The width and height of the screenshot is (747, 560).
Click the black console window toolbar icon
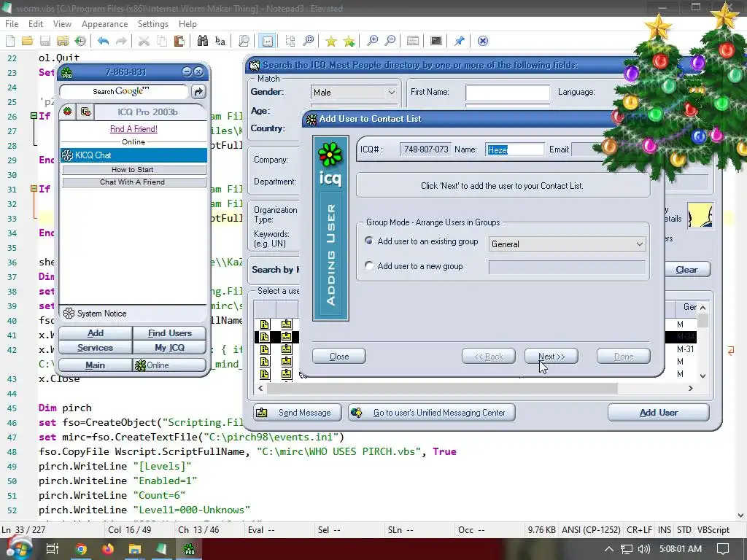436,41
